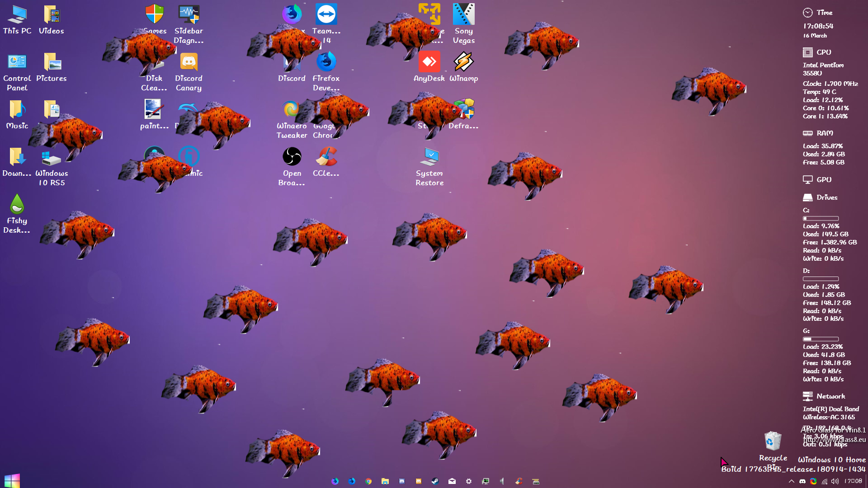Click the Drives section header in the sidebar
Image resolution: width=868 pixels, height=488 pixels.
820,197
